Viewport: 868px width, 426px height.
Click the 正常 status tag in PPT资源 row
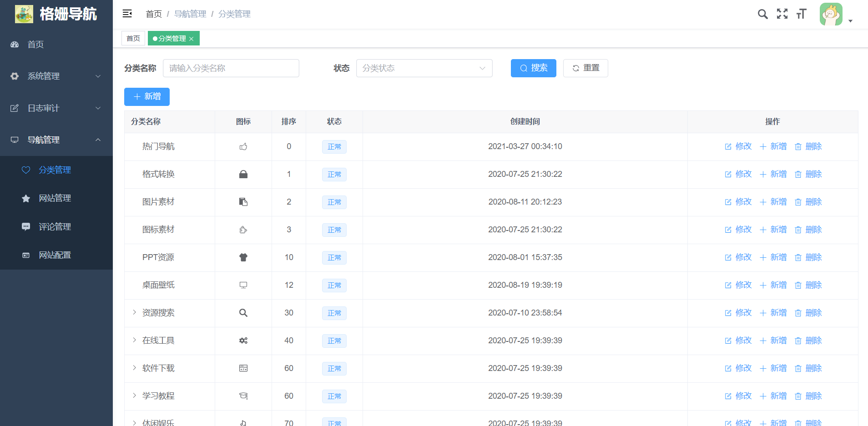pos(334,258)
